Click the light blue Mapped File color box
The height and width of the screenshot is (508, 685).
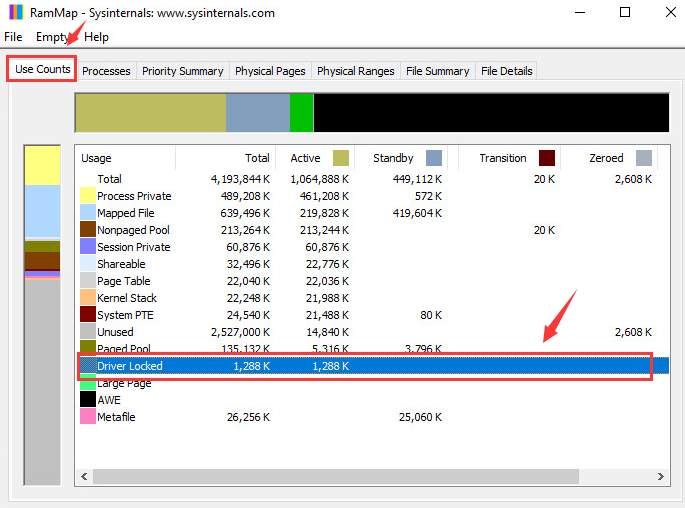click(88, 213)
